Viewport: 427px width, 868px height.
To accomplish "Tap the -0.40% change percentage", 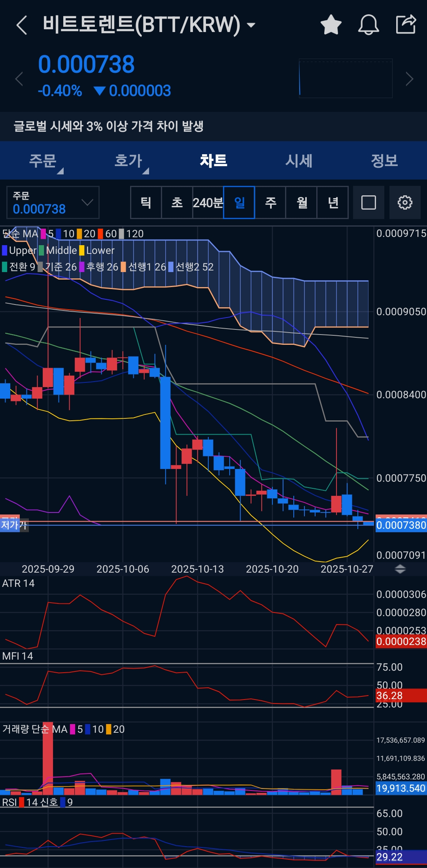I will tap(60, 91).
